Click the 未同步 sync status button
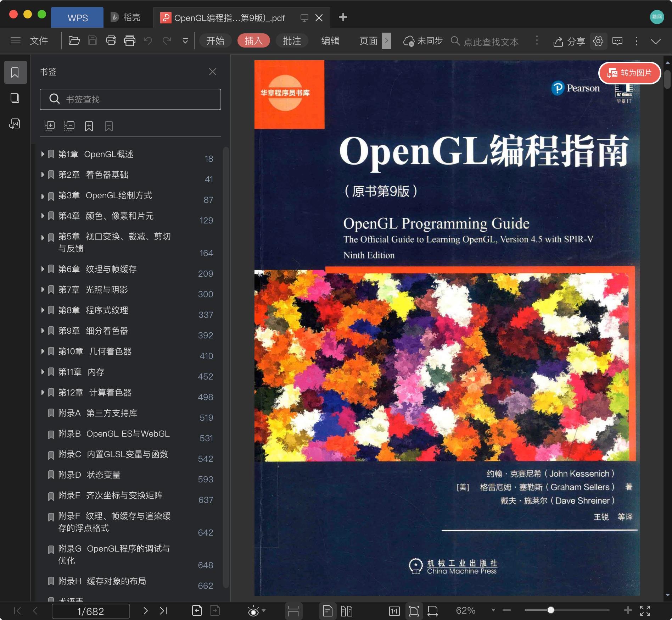This screenshot has height=620, width=672. (x=423, y=41)
